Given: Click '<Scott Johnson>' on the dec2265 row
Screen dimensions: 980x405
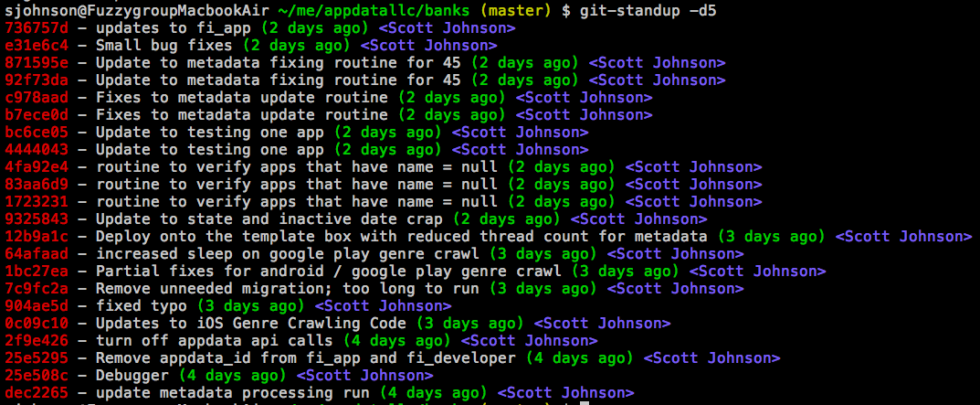Looking at the screenshot, I should coord(565,393).
